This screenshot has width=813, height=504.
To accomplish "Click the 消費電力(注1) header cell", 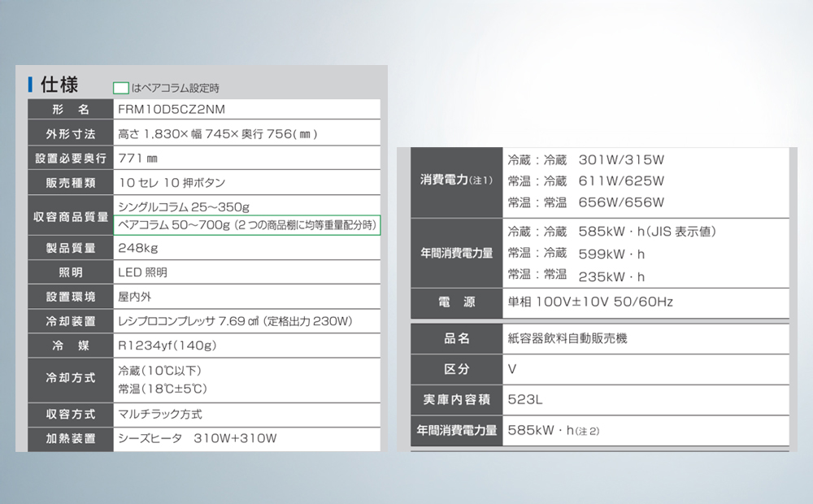I will coord(456,180).
